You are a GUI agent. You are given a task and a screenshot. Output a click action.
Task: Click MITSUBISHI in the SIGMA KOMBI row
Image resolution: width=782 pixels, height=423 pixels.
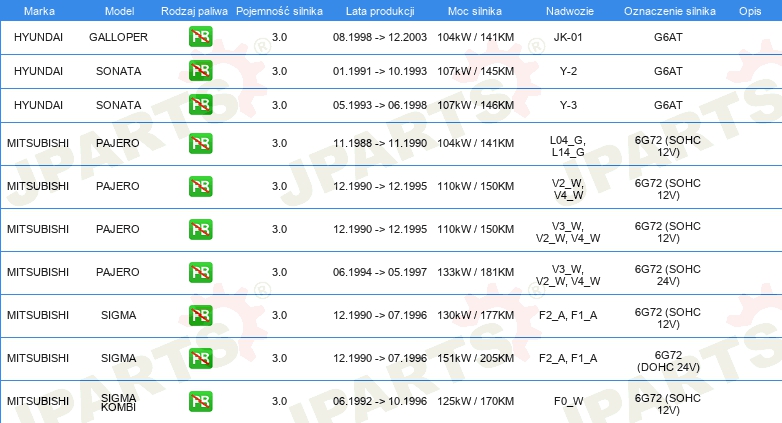click(38, 401)
